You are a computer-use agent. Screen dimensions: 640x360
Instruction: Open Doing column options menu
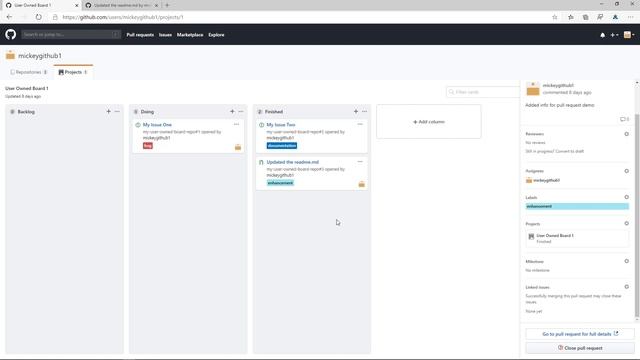tap(241, 111)
